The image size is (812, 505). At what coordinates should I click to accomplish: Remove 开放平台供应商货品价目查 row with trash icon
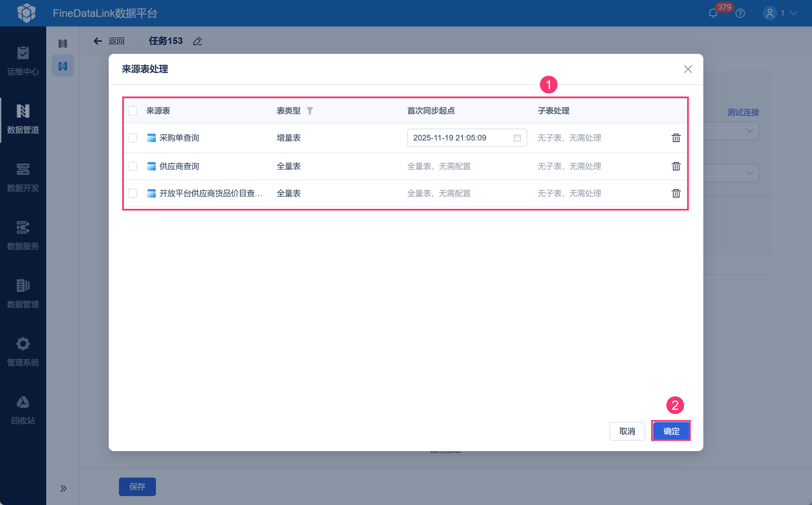click(x=676, y=193)
